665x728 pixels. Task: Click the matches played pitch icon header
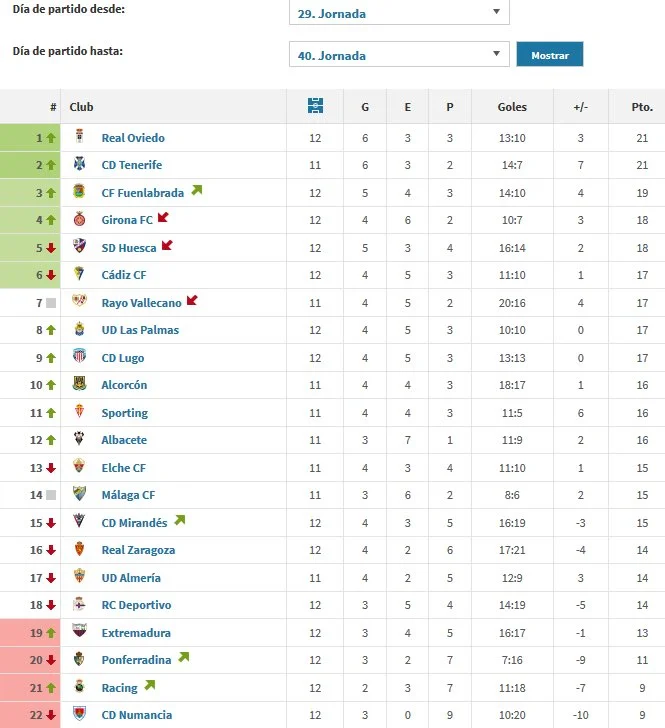[315, 107]
